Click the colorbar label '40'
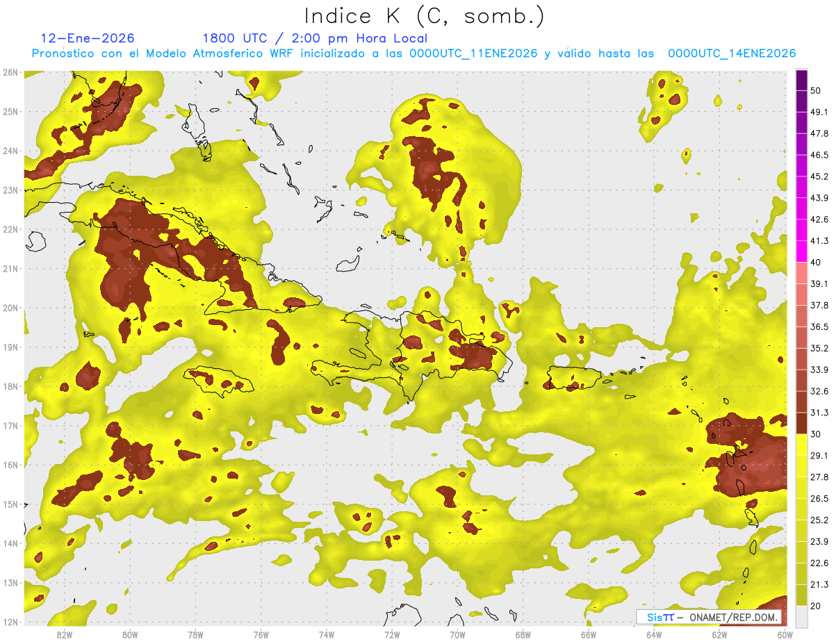Screen dimensions: 834x644 tap(816, 262)
